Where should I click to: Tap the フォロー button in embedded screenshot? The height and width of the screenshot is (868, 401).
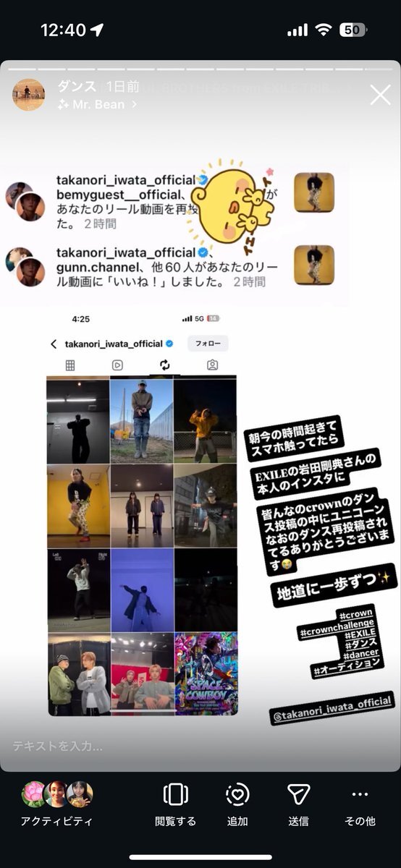(208, 343)
